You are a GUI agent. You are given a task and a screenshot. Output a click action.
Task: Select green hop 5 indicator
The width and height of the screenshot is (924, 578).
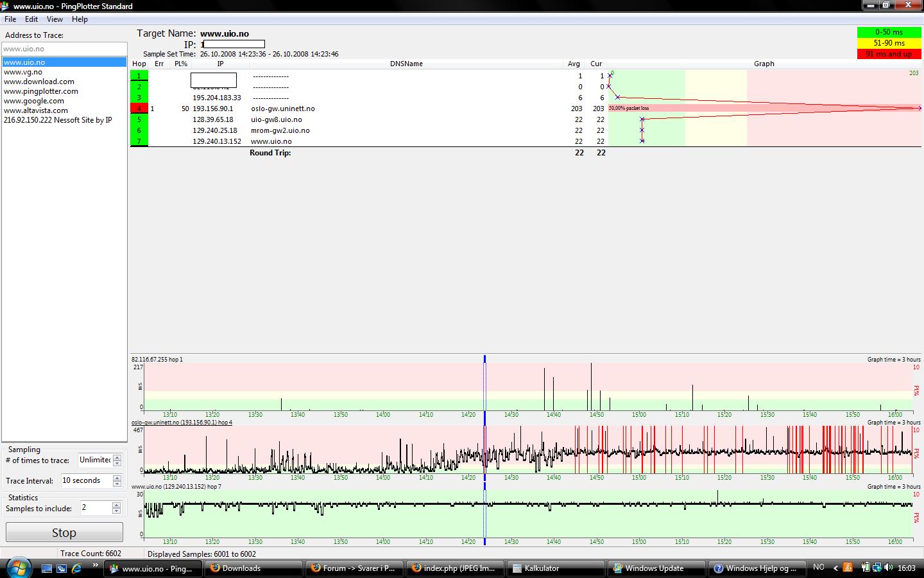point(139,119)
